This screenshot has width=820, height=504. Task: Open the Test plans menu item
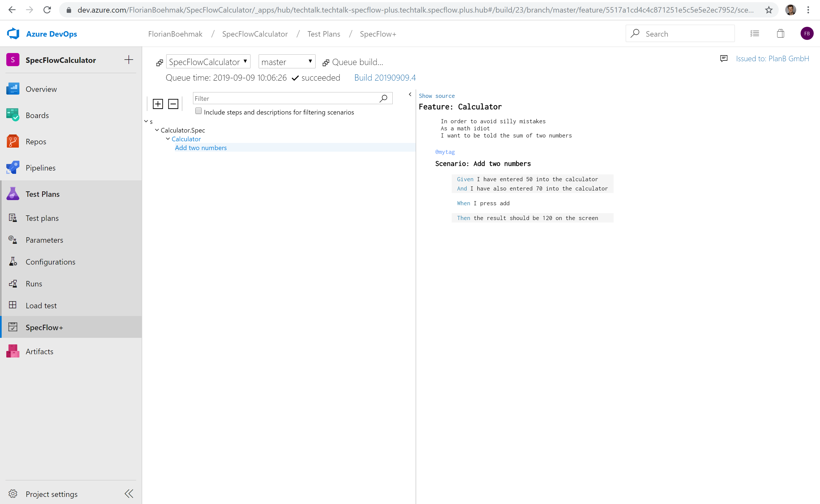click(42, 218)
